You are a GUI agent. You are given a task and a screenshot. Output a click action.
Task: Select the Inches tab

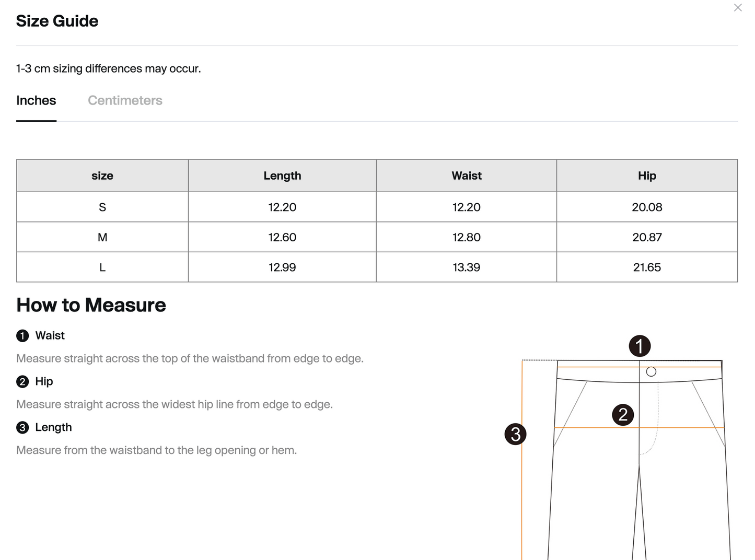(36, 100)
